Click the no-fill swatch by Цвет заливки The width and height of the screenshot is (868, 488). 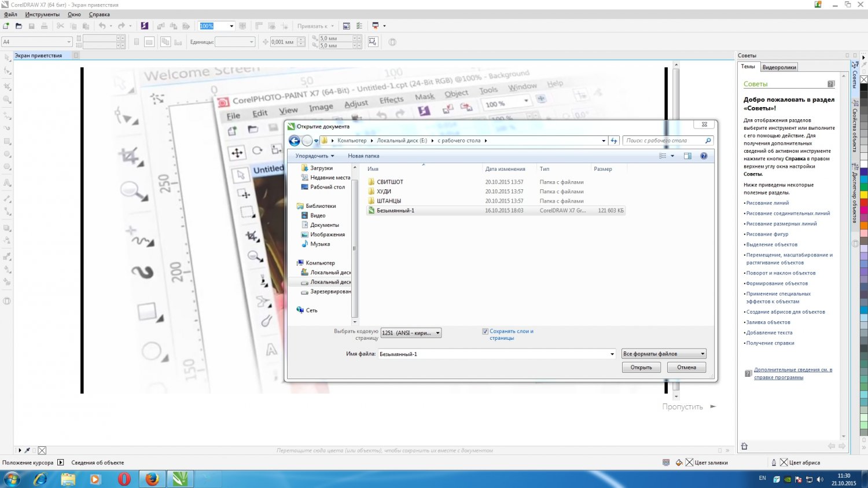pos(689,463)
